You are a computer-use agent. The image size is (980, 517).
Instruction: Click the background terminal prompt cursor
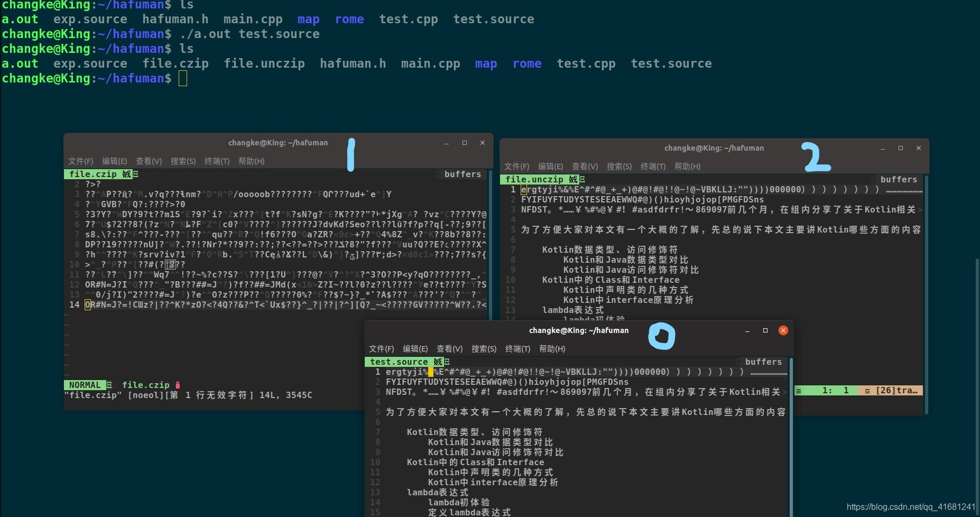click(x=183, y=78)
